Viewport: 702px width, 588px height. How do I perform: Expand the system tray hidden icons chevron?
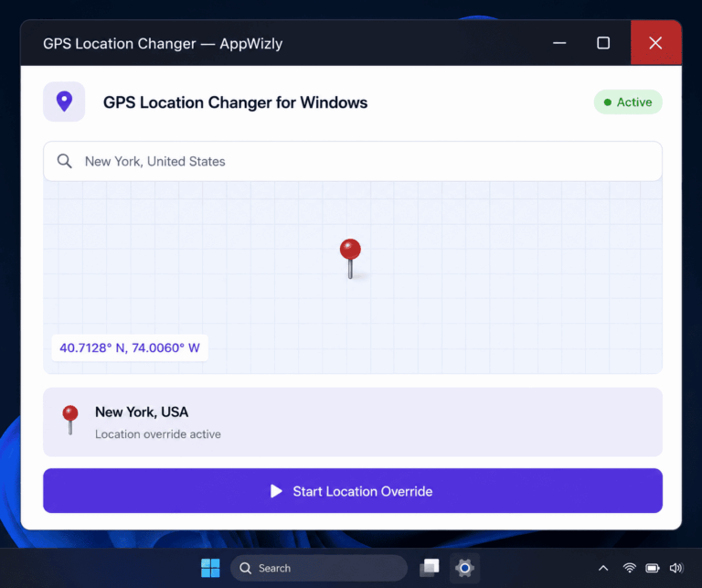point(603,568)
